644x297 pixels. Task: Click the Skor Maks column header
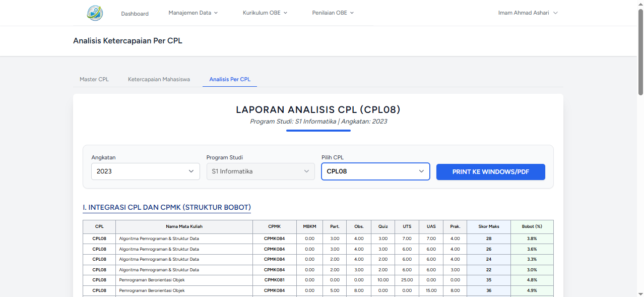tap(488, 226)
